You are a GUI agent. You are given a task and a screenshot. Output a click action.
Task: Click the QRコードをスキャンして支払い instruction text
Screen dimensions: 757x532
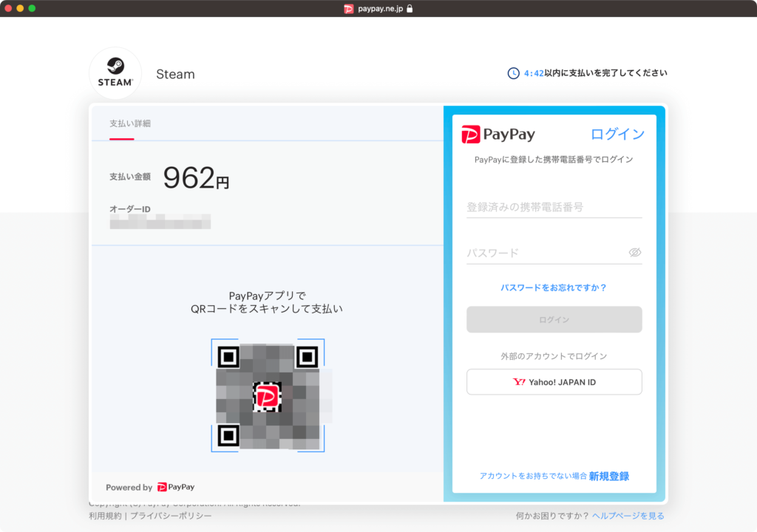(266, 309)
